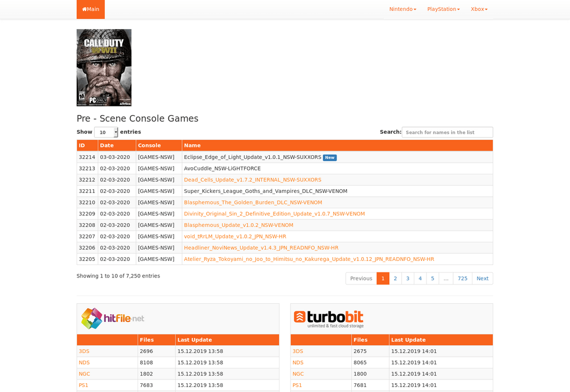
Task: Jump to last page 725
Action: point(463,278)
